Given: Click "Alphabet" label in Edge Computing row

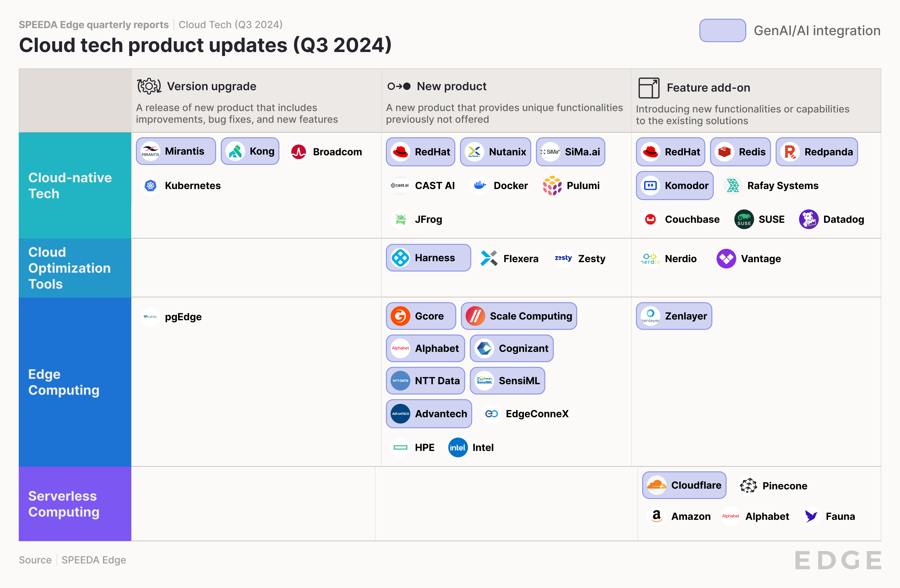Looking at the screenshot, I should [437, 348].
